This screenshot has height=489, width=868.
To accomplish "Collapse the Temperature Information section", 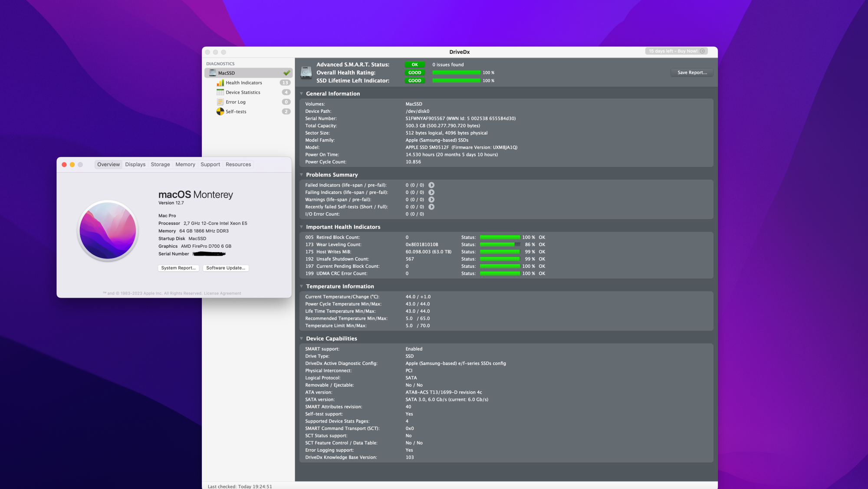I will point(301,286).
